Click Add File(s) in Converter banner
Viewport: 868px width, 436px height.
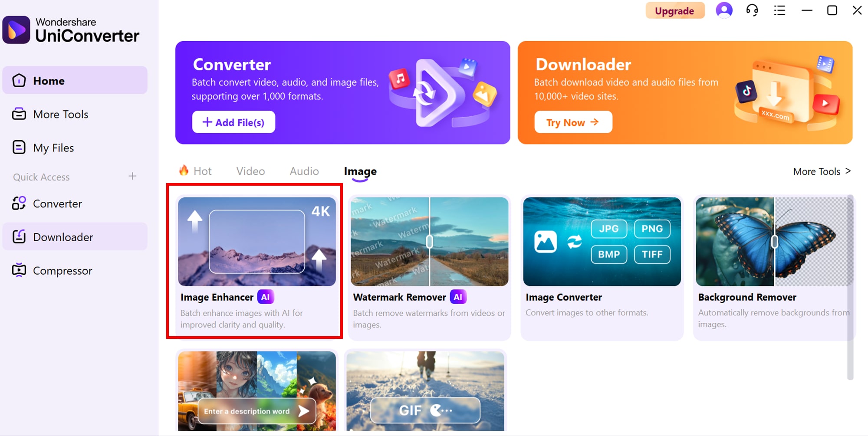(x=233, y=122)
